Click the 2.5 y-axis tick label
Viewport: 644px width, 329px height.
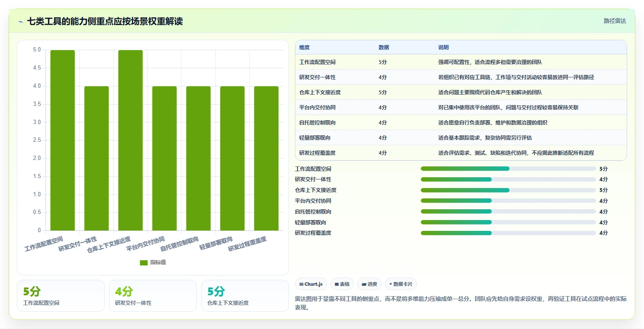(37, 140)
